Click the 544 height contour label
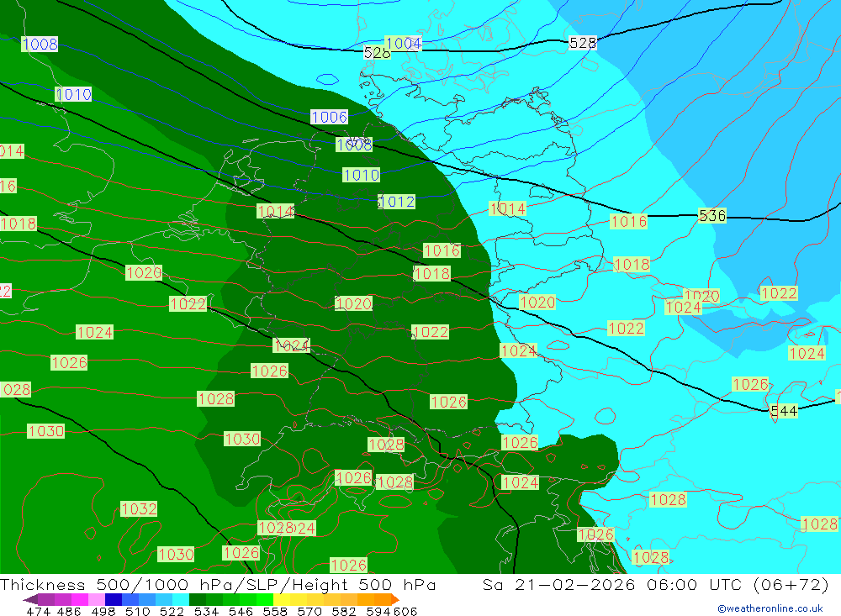 tap(784, 411)
